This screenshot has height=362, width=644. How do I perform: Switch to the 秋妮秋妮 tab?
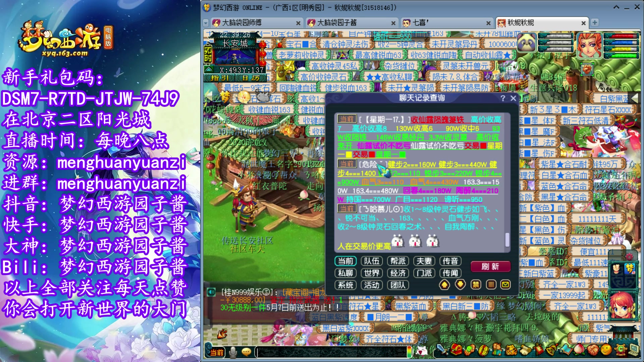[542, 23]
